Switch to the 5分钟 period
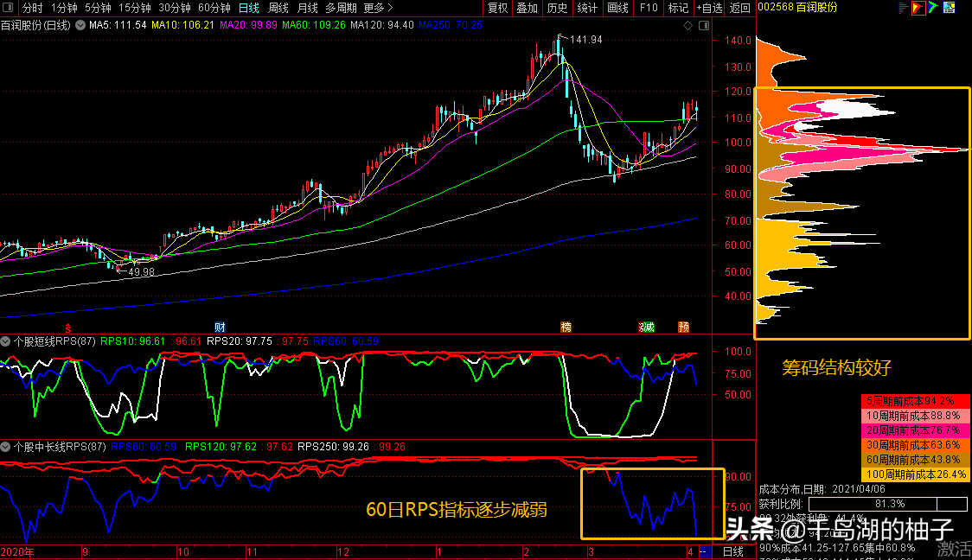The image size is (972, 560). 98,8
